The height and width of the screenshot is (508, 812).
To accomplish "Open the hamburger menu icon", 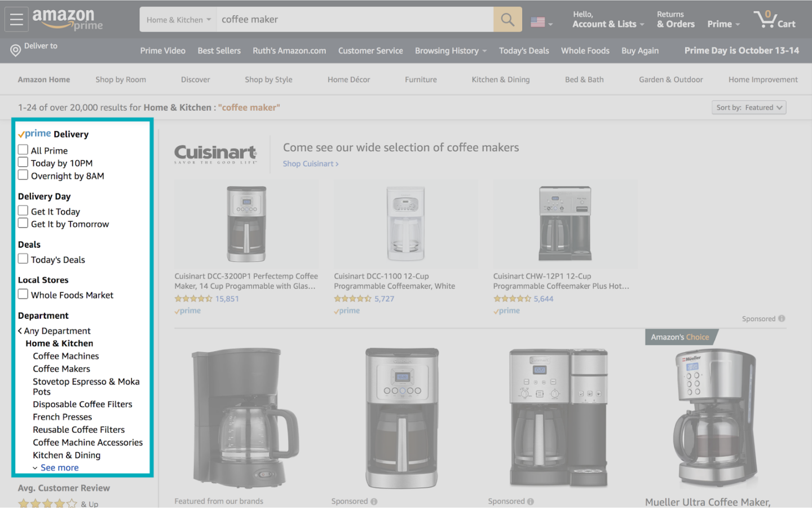I will point(16,19).
